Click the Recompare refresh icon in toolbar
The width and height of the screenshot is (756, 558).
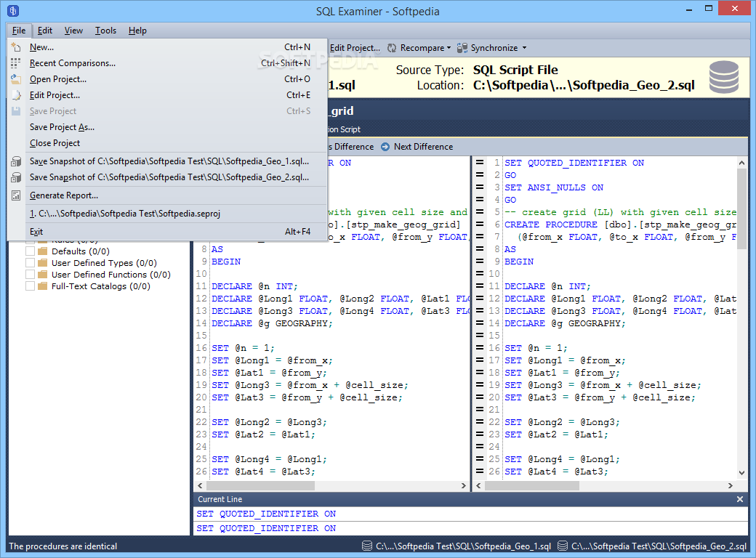coord(392,48)
